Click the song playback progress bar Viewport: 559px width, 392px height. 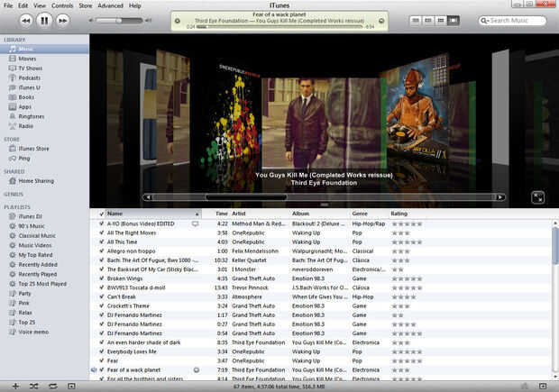[279, 27]
